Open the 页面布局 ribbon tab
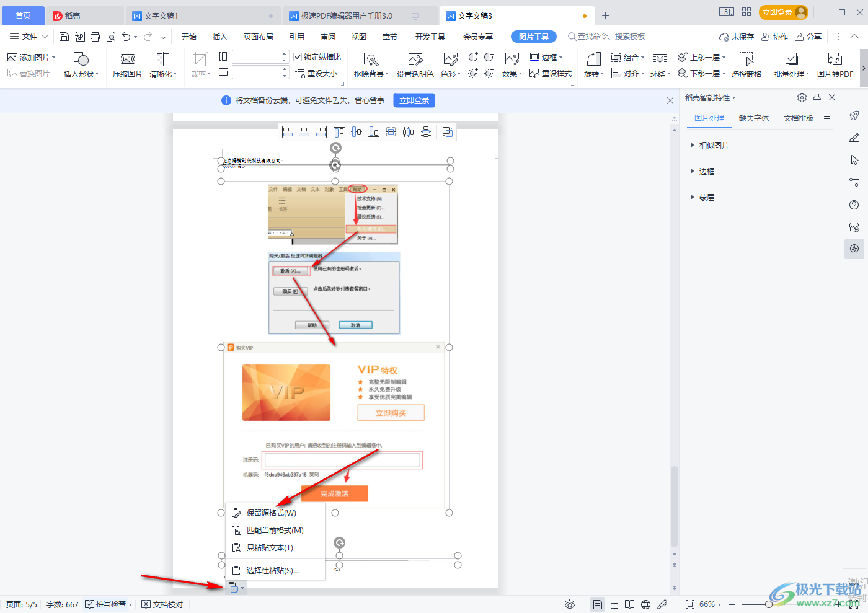The width and height of the screenshot is (868, 613). (259, 37)
